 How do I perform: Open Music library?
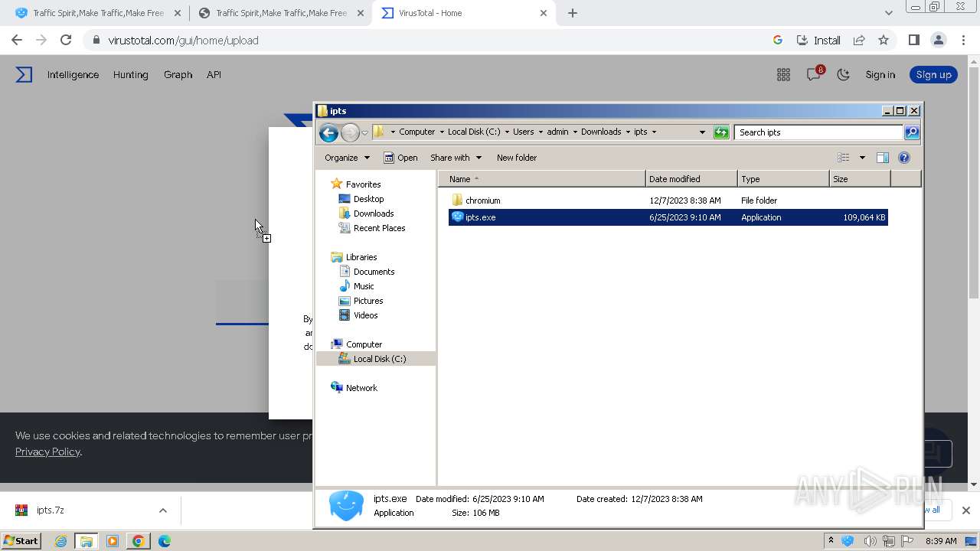[364, 286]
